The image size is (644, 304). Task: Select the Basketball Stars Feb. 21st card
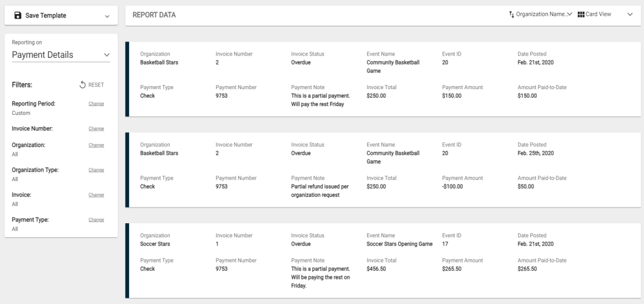point(383,79)
